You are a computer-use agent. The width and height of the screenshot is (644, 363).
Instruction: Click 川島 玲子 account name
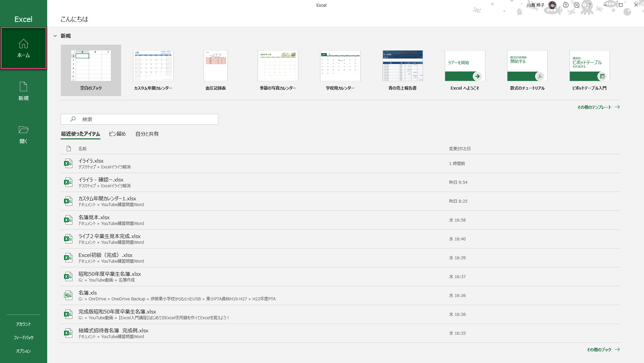(535, 5)
